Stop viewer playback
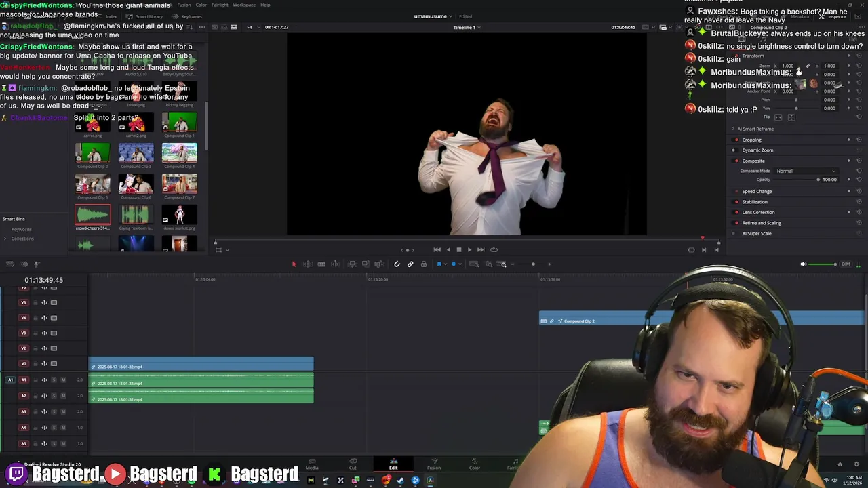868x488 pixels. (x=458, y=249)
